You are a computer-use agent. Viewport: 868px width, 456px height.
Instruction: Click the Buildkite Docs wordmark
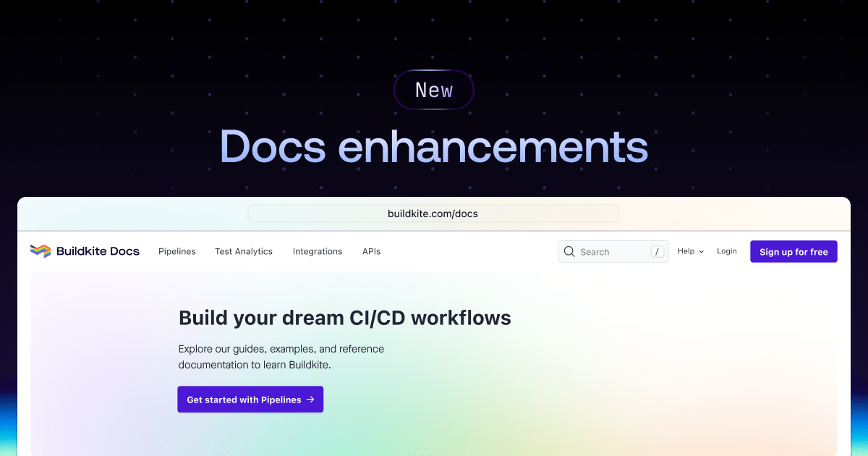point(98,250)
